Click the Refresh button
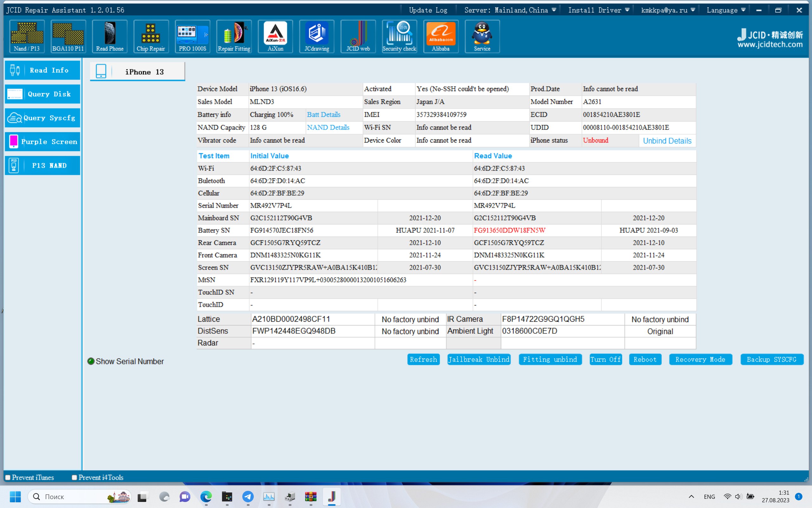The image size is (812, 508). (423, 359)
